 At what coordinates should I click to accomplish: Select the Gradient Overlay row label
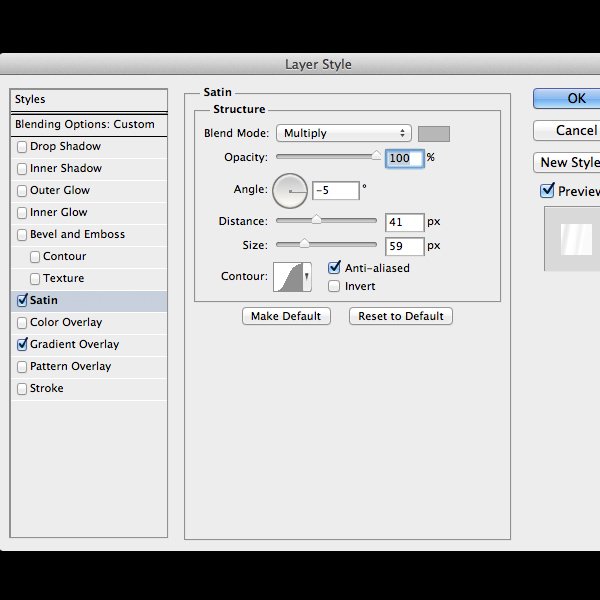75,344
